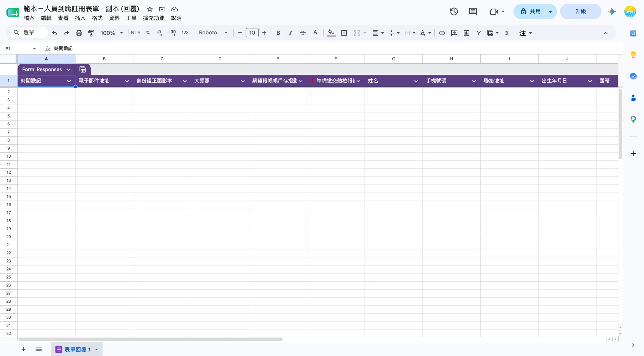This screenshot has width=644, height=356.
Task: Open Google Maps in side panel
Action: (633, 119)
